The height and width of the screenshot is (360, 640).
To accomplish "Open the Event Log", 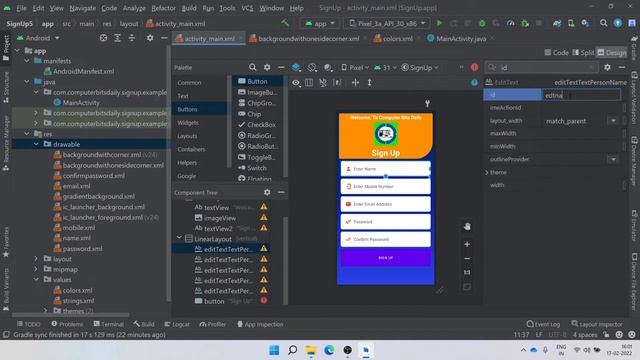I will click(x=543, y=324).
